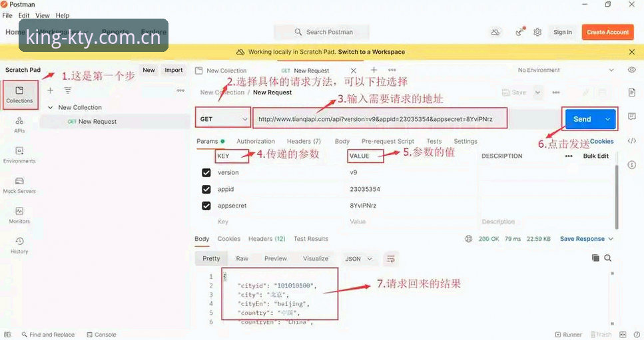Open the Environments sidebar panel
This screenshot has width=644, height=340.
pyautogui.click(x=19, y=155)
